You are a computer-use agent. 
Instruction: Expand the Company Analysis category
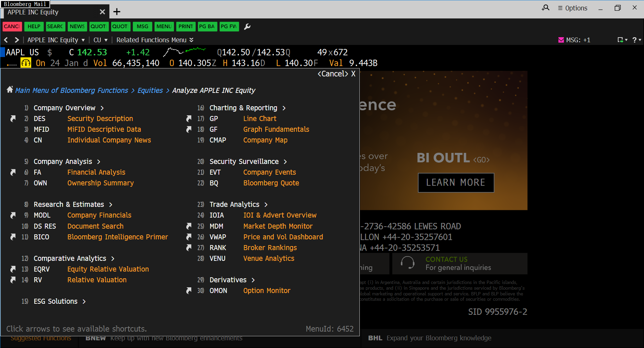67,161
